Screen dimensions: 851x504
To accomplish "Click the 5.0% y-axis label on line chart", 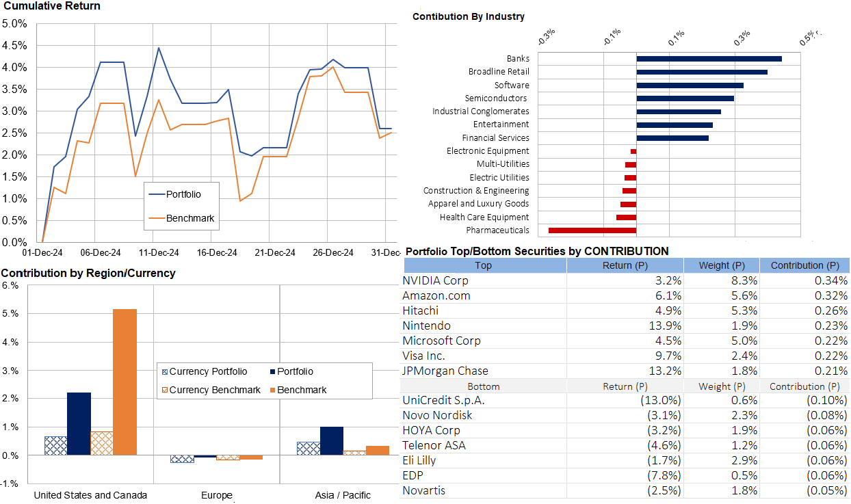I will coord(14,23).
